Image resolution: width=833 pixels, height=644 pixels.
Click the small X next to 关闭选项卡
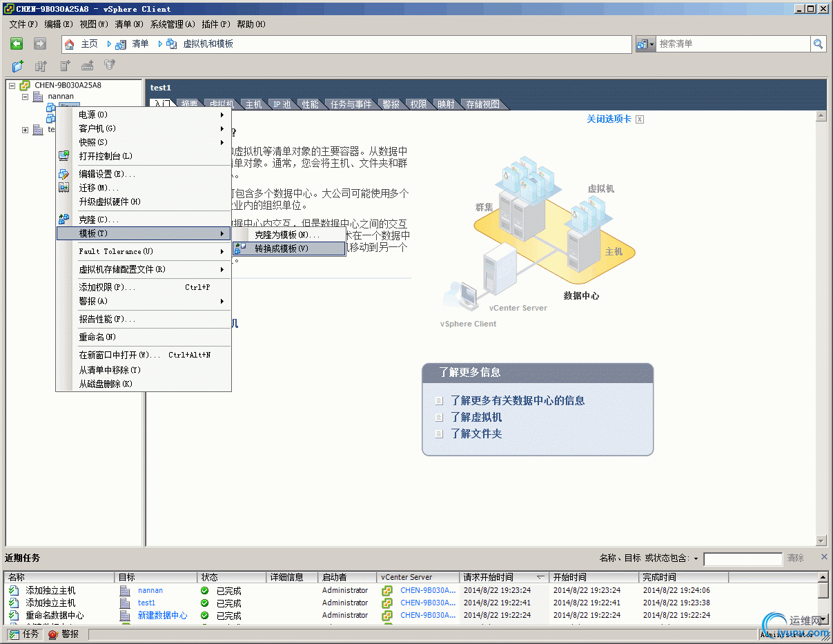coord(640,119)
